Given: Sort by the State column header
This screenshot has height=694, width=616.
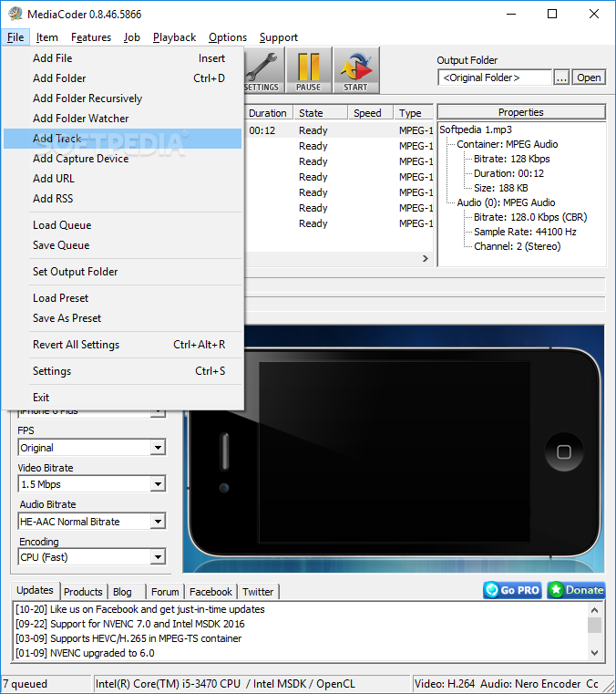Looking at the screenshot, I should [321, 113].
